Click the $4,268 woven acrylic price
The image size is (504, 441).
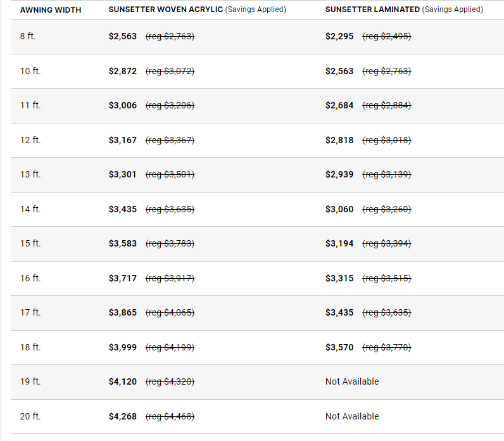click(123, 416)
